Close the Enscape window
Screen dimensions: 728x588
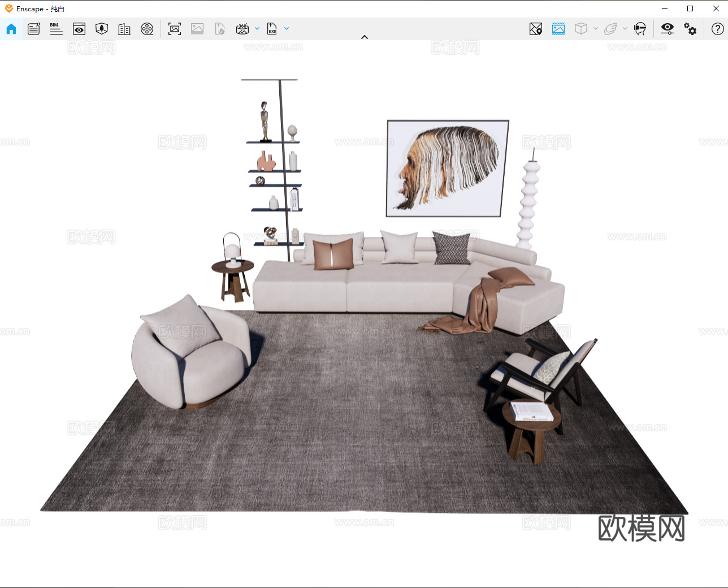[716, 8]
